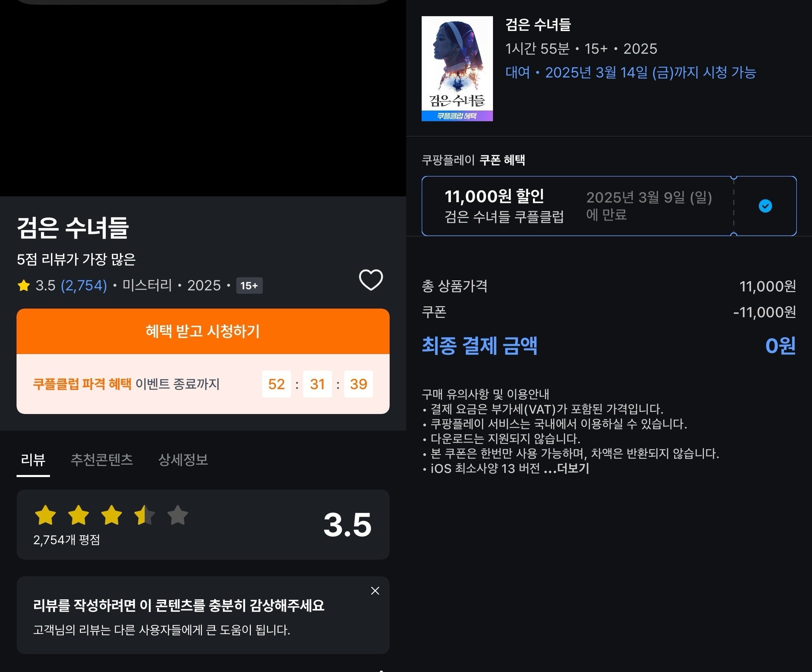Click the 검은 수녀들 title in checkout header
This screenshot has width=812, height=672.
(538, 24)
